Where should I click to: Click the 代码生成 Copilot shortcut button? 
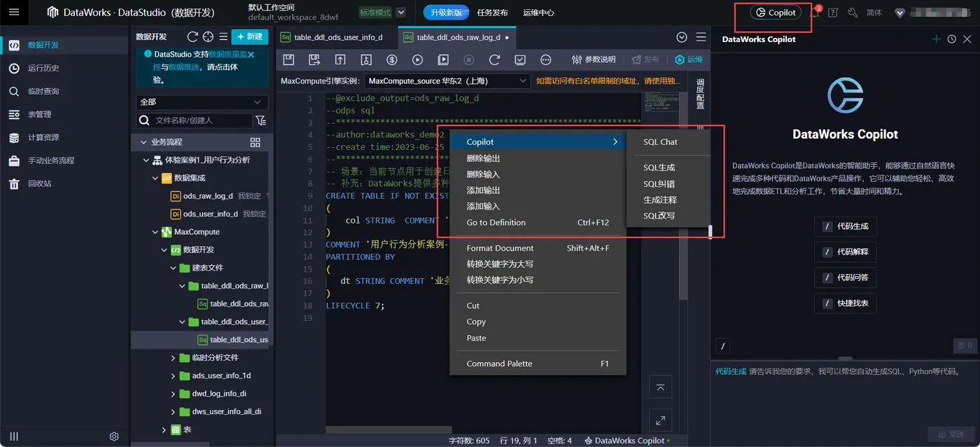point(846,226)
